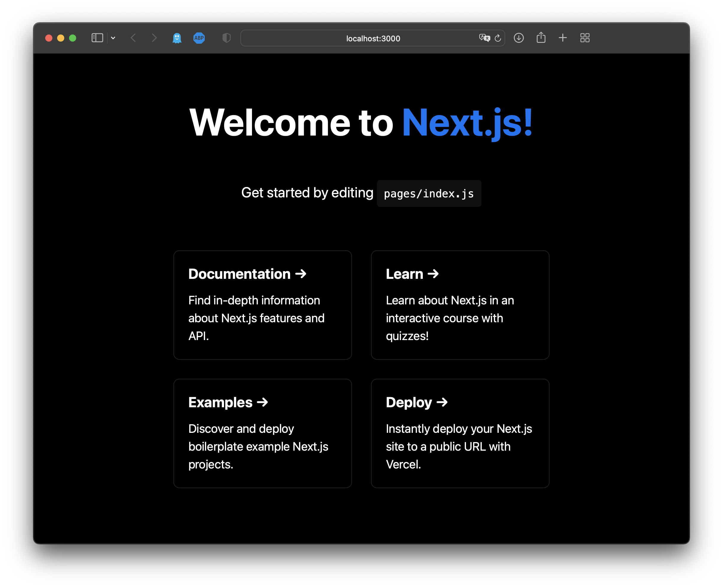Image resolution: width=723 pixels, height=588 pixels.
Task: Show downloads with the download icon
Action: tap(519, 38)
